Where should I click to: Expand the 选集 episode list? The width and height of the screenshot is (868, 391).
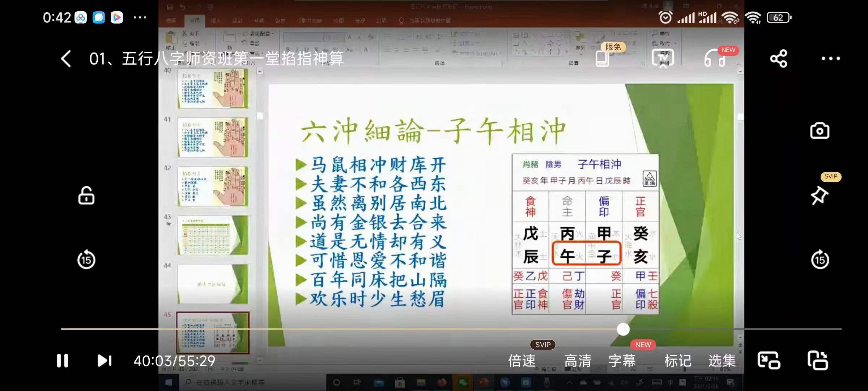[x=721, y=360]
